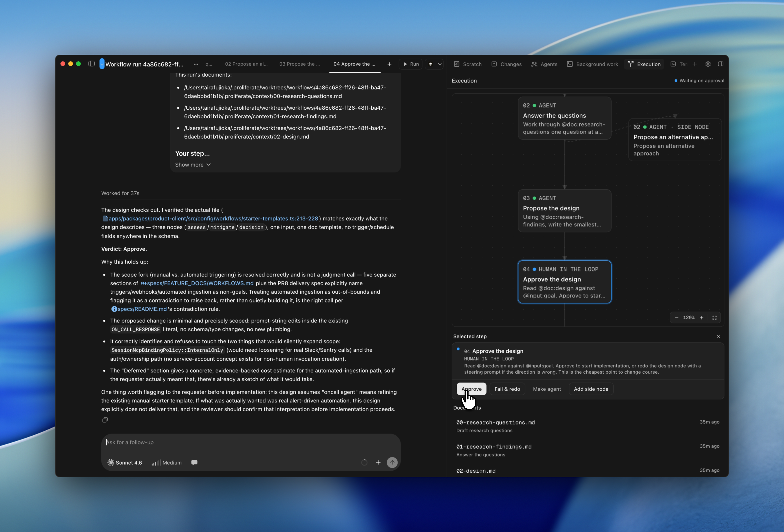
Task: Add a new right-panel tab
Action: coord(695,64)
